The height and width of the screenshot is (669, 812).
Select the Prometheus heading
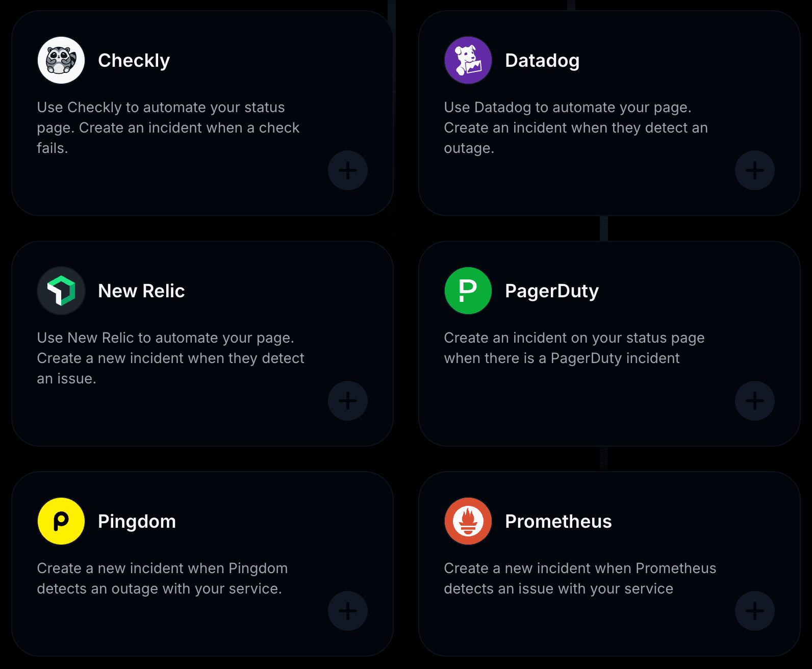coord(558,522)
